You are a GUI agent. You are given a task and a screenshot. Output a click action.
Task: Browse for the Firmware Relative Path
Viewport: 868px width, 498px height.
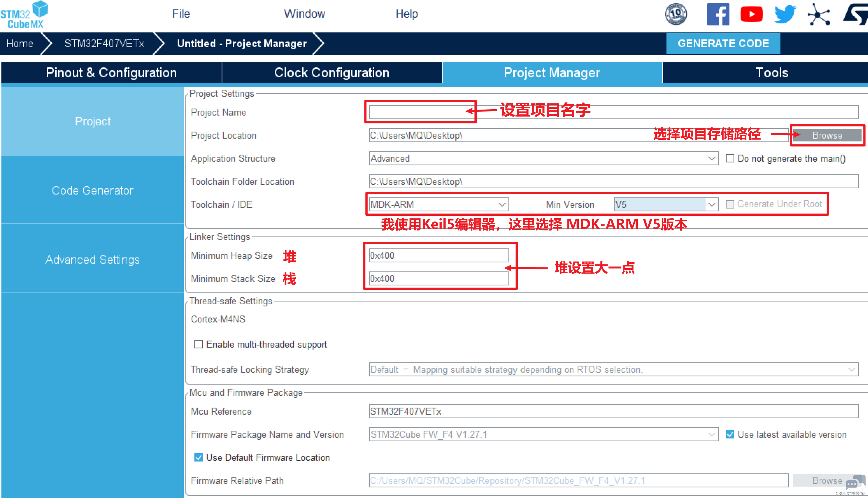[827, 481]
